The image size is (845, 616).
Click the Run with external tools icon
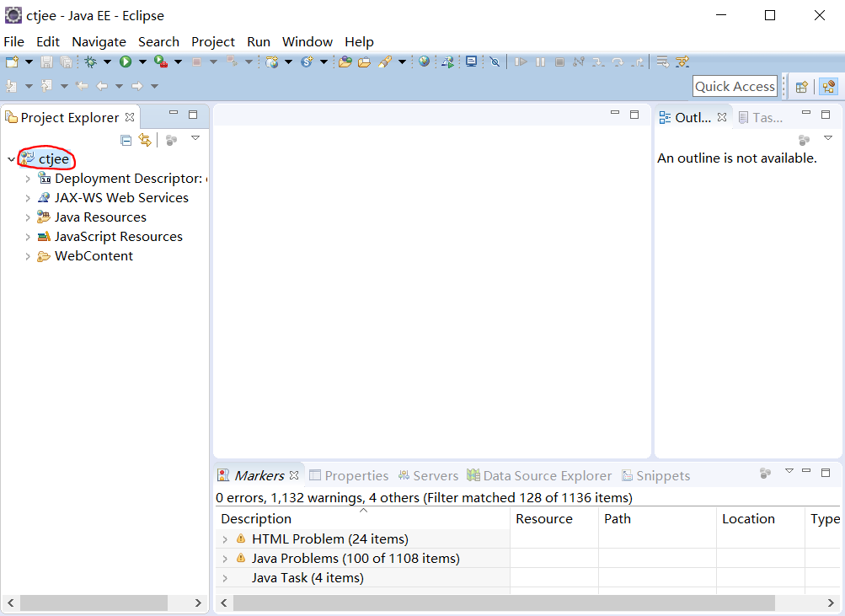point(161,62)
